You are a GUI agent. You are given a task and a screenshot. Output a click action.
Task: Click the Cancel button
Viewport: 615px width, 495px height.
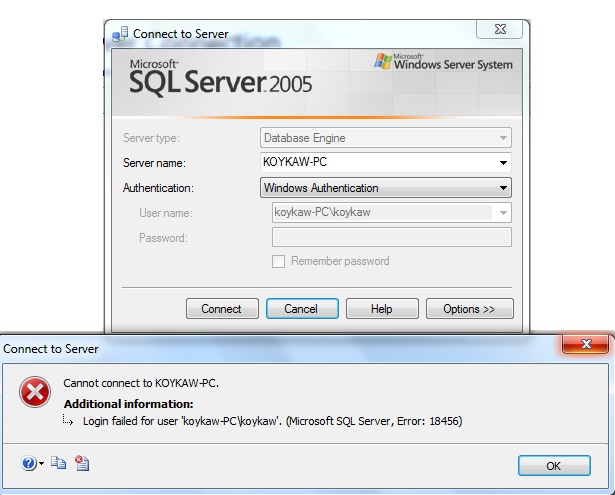(x=302, y=309)
